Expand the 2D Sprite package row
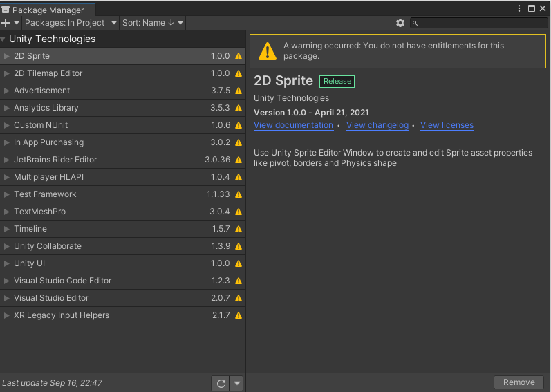 click(x=6, y=56)
